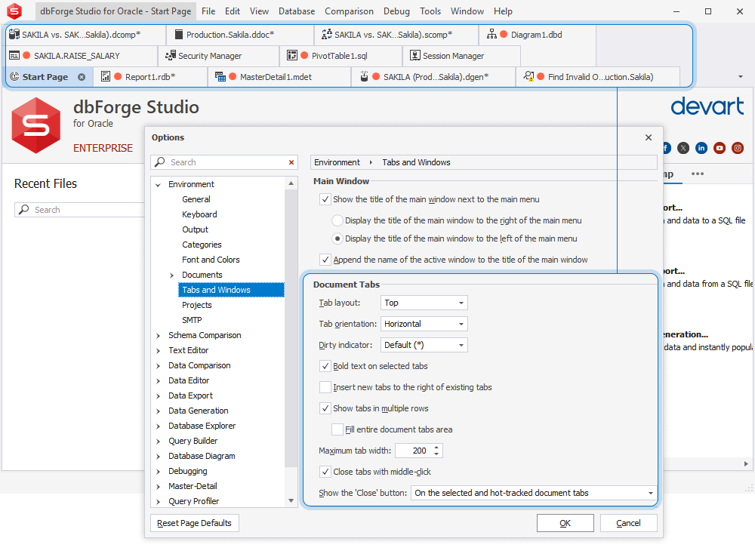Open the document tabs overflow dropdown arrow

click(741, 76)
